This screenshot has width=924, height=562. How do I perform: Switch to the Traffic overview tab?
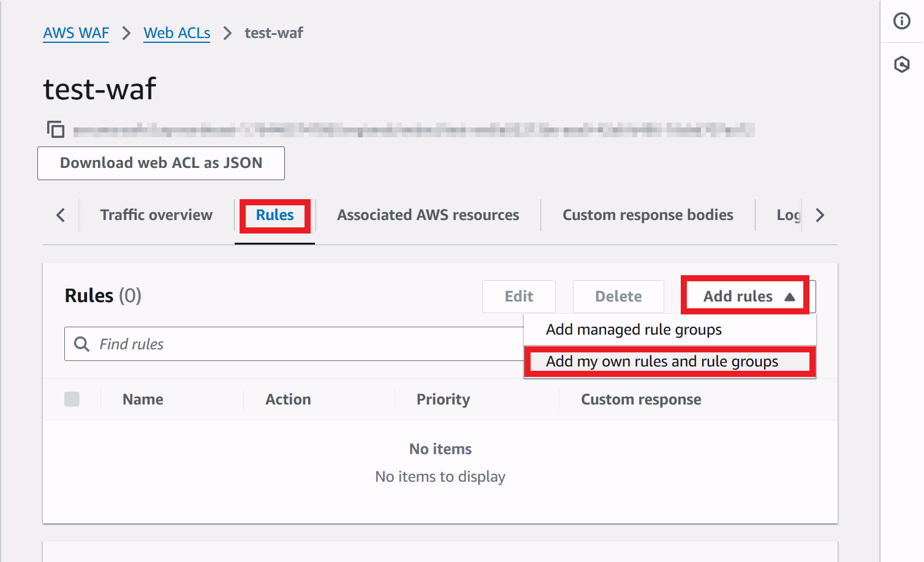[x=156, y=215]
